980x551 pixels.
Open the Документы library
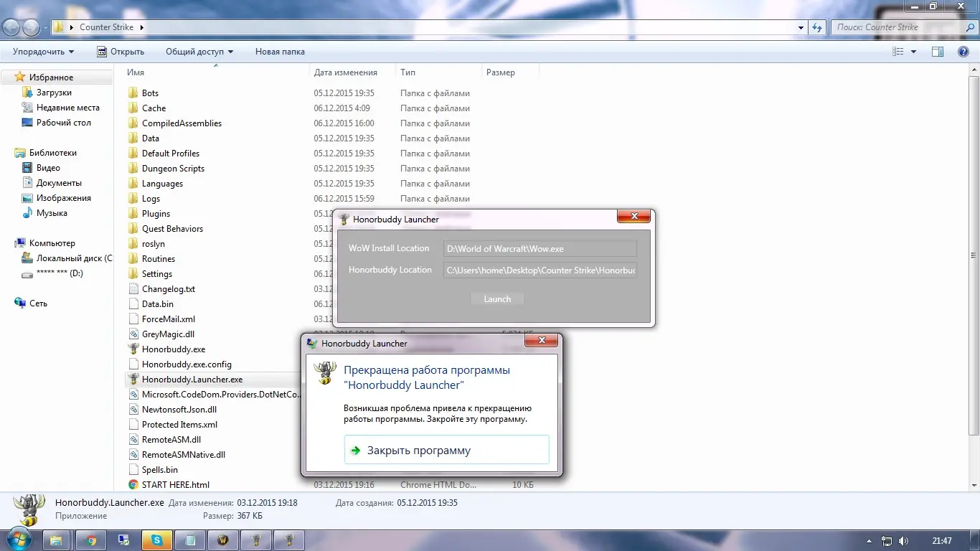[59, 183]
